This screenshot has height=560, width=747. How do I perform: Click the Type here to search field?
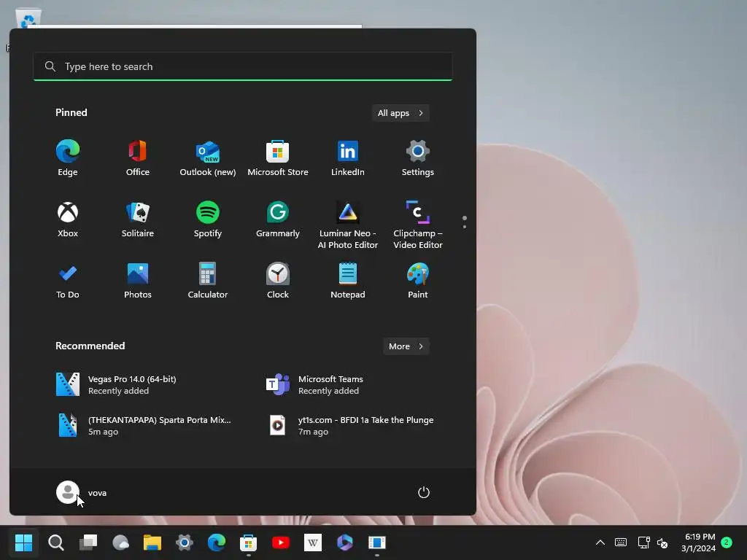pos(243,66)
